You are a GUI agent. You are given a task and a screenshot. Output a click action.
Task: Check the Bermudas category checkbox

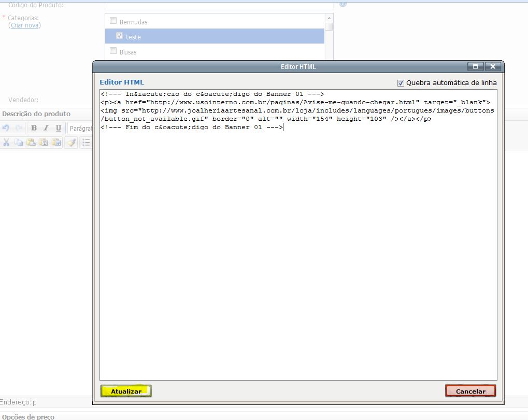coord(113,21)
